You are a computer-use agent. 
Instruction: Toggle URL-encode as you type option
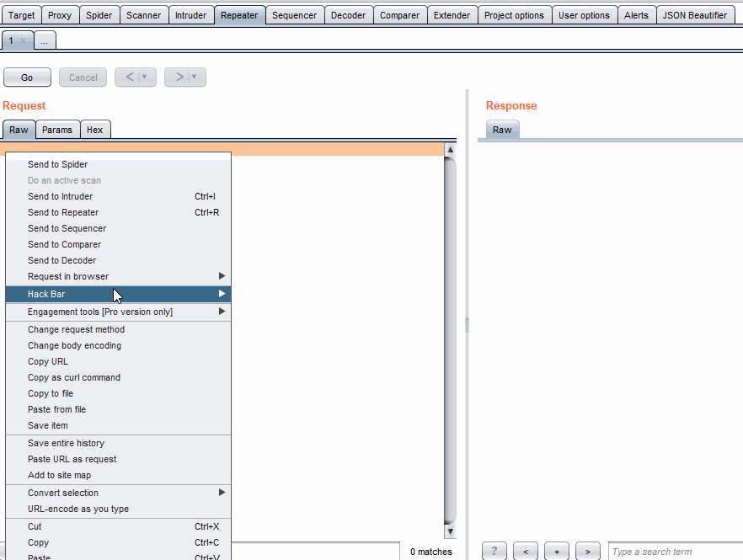click(78, 509)
